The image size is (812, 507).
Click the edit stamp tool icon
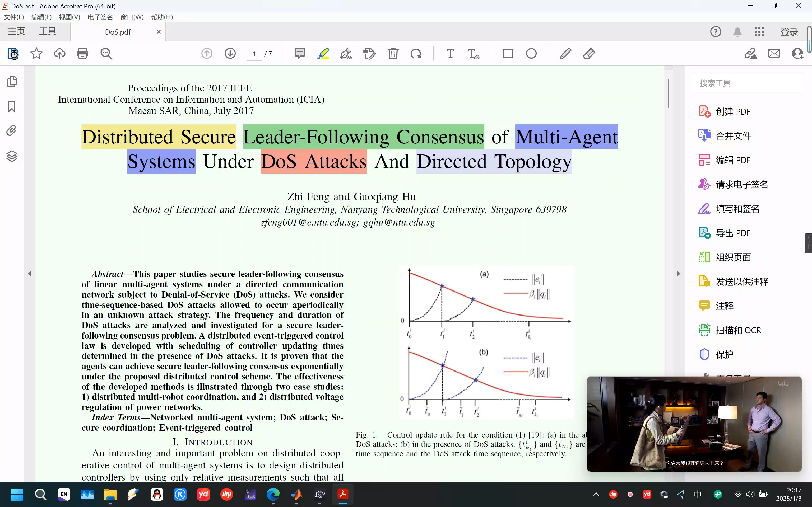(369, 54)
